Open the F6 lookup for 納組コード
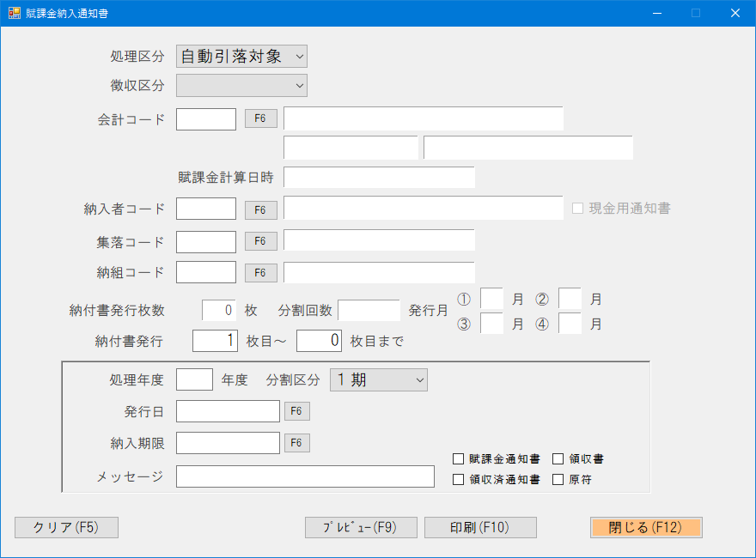This screenshot has width=756, height=558. coord(260,272)
